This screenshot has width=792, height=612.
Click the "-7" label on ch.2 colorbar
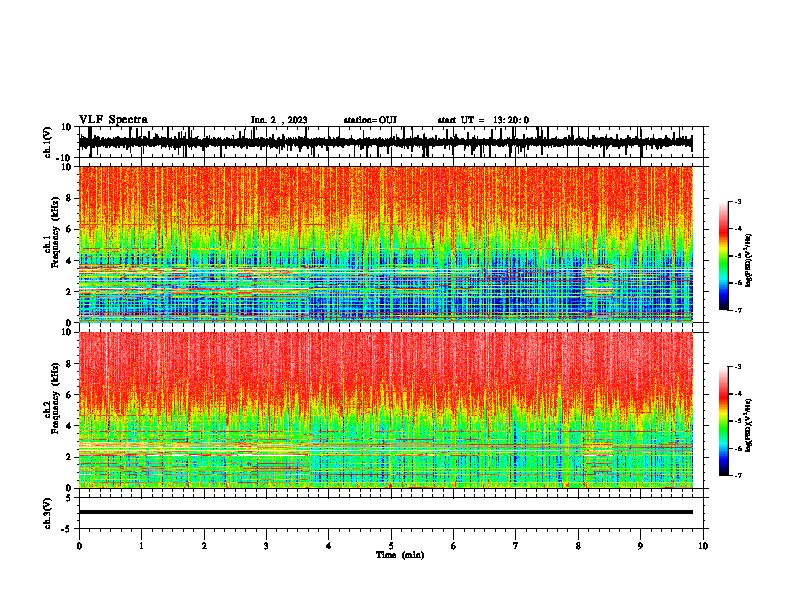coord(737,475)
